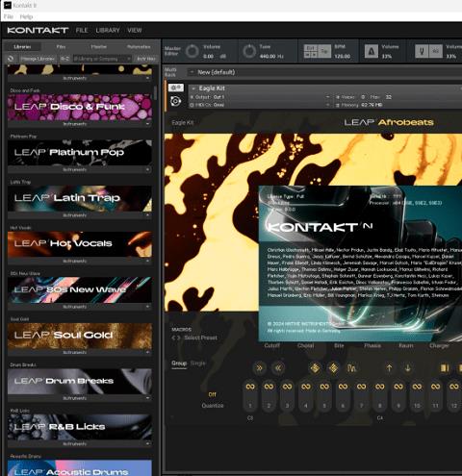Open the window Help menu
Image resolution: width=462 pixels, height=476 pixels.
pos(26,16)
